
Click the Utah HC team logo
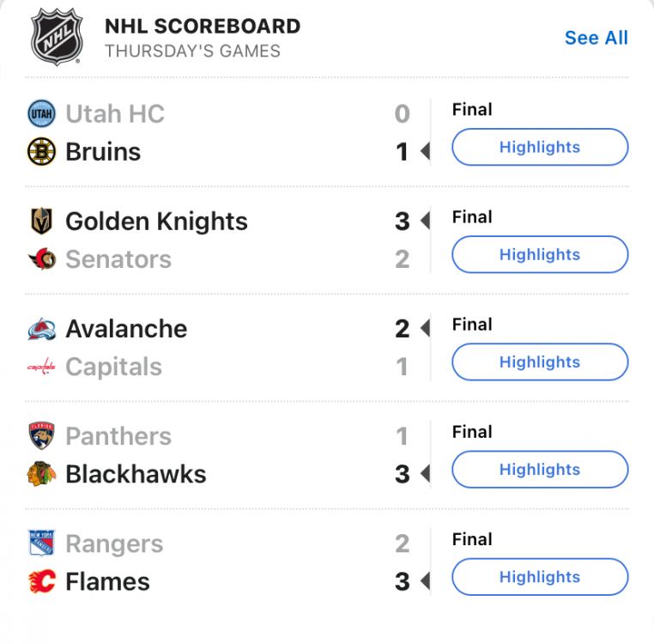pyautogui.click(x=41, y=113)
